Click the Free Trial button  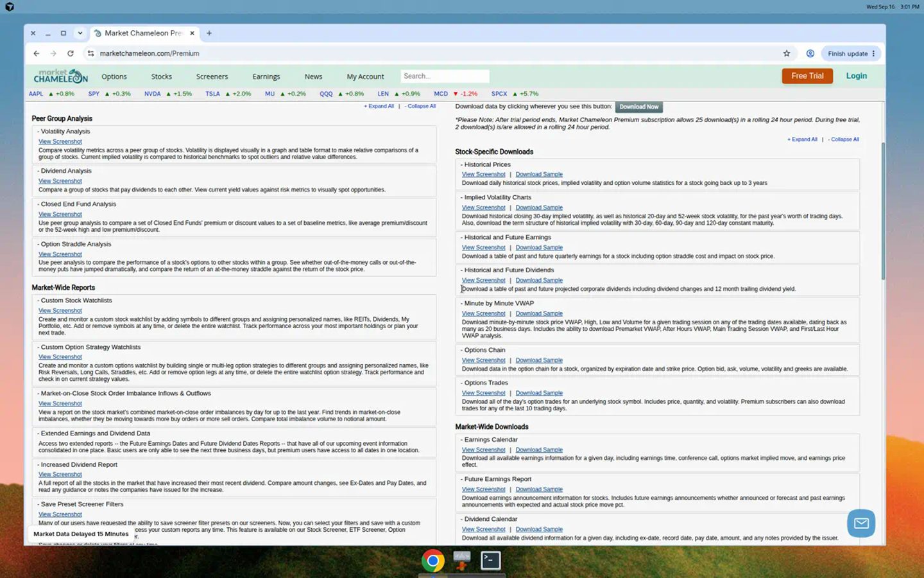807,76
